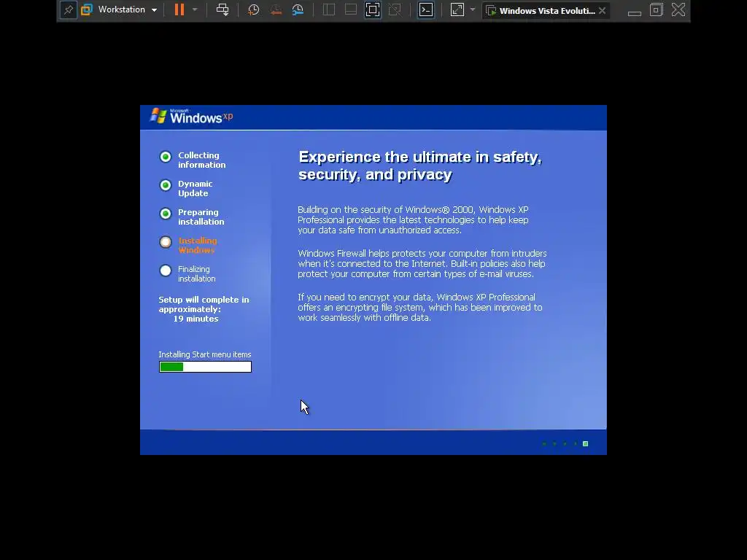The image size is (747, 560).
Task: Restore the VMware window size
Action: (657, 10)
